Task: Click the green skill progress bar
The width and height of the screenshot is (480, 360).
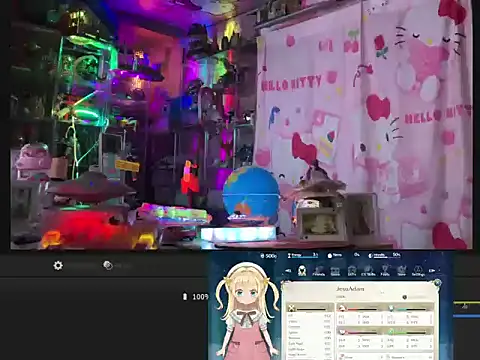Action: tap(412, 333)
